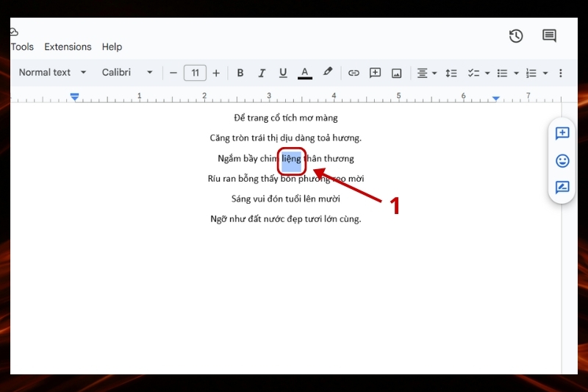
Task: Open line and paragraph spacing
Action: (x=451, y=73)
